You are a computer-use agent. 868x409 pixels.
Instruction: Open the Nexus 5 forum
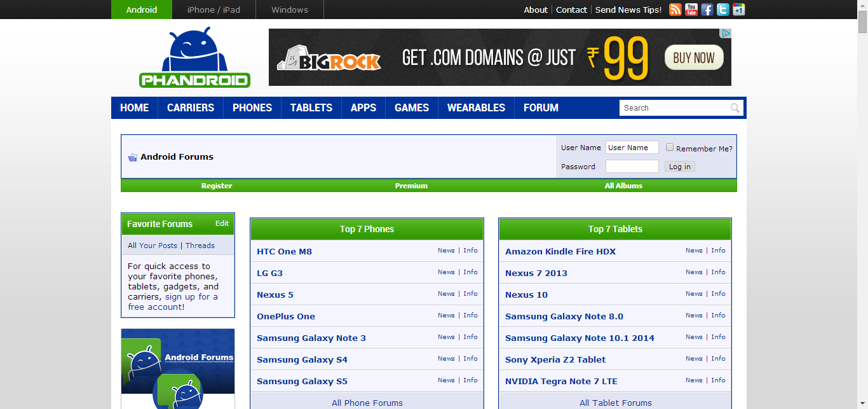click(x=275, y=295)
